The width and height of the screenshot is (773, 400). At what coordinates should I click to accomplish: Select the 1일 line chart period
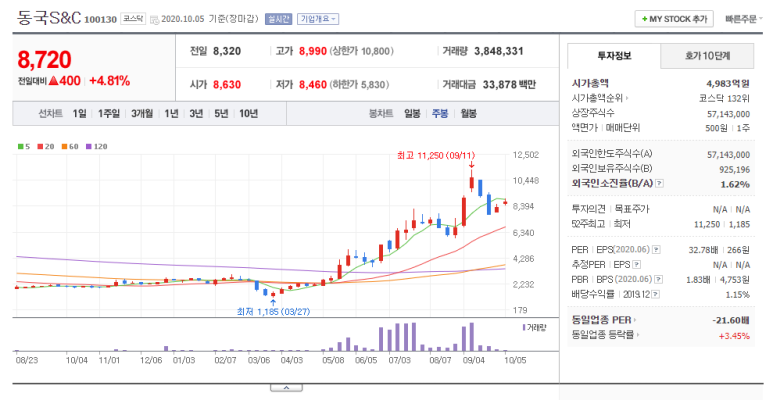click(79, 114)
